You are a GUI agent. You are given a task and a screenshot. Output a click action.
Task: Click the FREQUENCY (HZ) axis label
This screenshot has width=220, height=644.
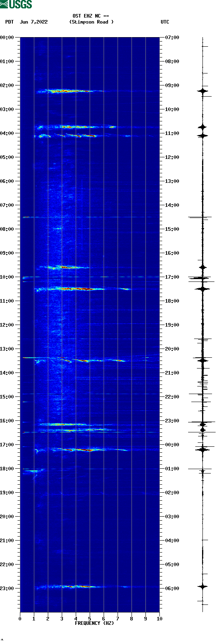[94, 623]
